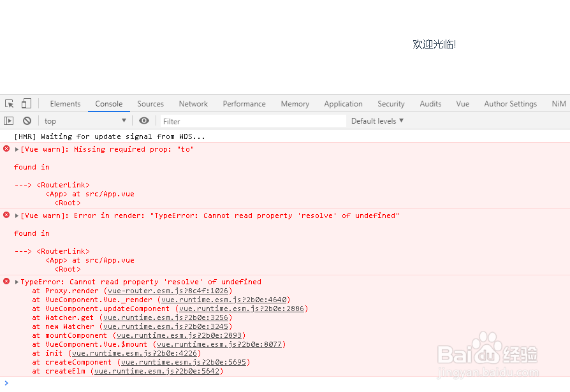The image size is (570, 392).
Task: Open the Author Settings tab
Action: click(x=510, y=104)
